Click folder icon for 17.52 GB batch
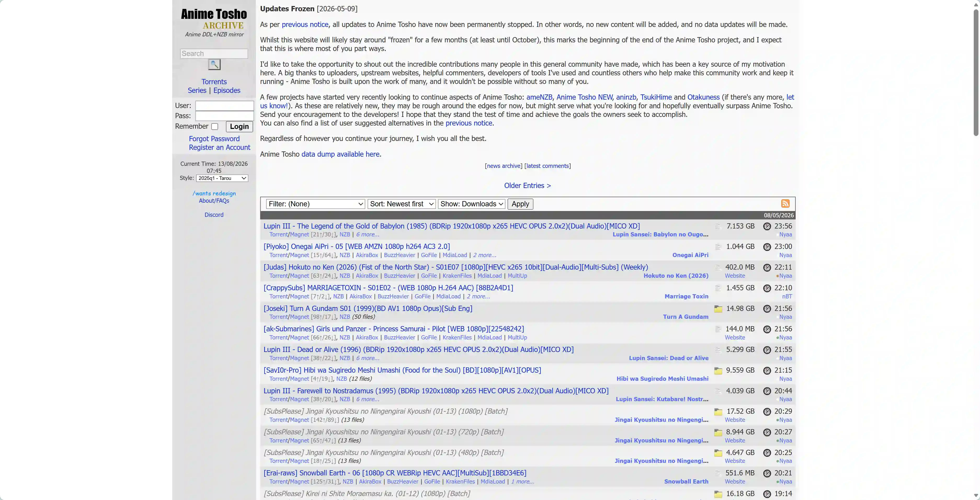 pyautogui.click(x=718, y=412)
